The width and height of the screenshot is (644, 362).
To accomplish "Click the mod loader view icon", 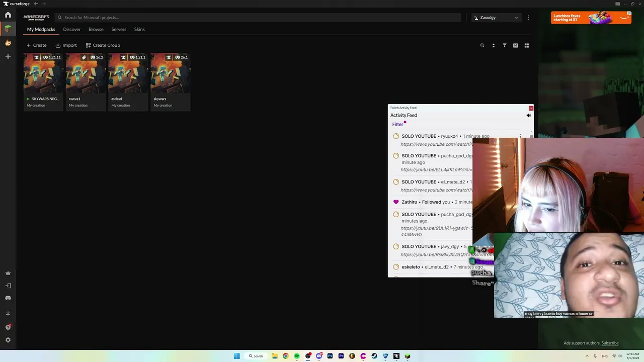I will pyautogui.click(x=515, y=45).
